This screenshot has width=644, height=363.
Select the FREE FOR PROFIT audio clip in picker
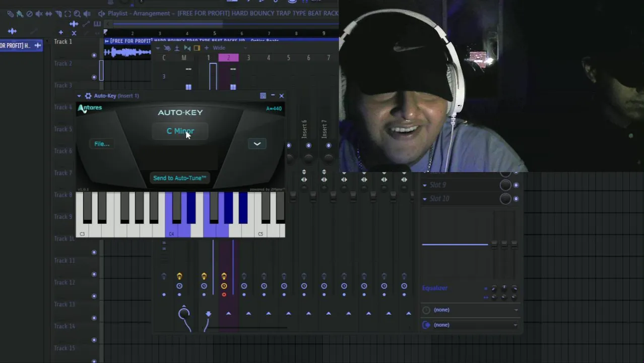click(21, 45)
